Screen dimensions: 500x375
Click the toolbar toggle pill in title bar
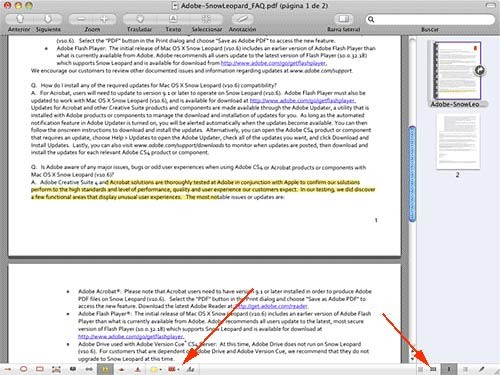pos(490,5)
